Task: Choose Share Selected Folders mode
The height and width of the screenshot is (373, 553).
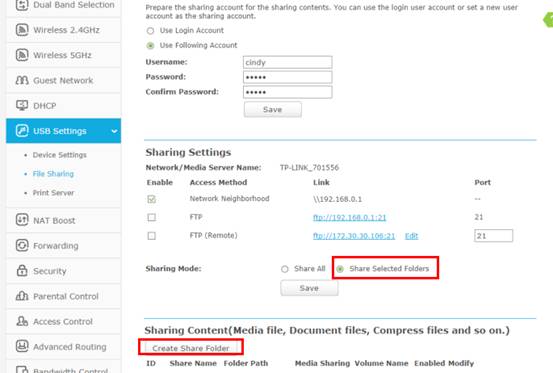Action: click(x=340, y=269)
